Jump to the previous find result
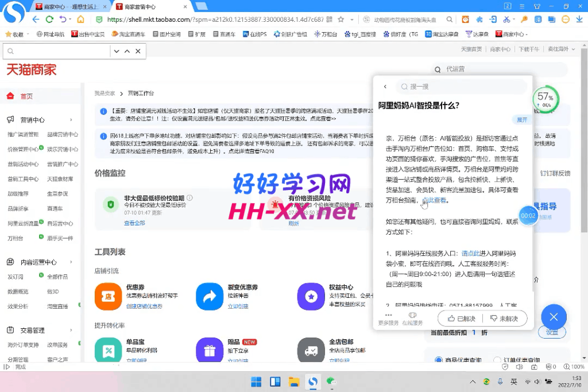The height and width of the screenshot is (392, 588). tap(127, 51)
